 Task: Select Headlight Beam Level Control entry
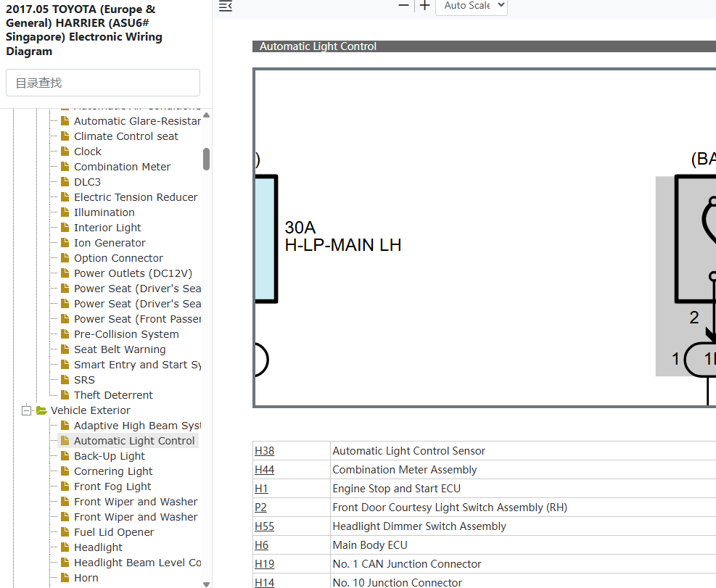coord(137,563)
